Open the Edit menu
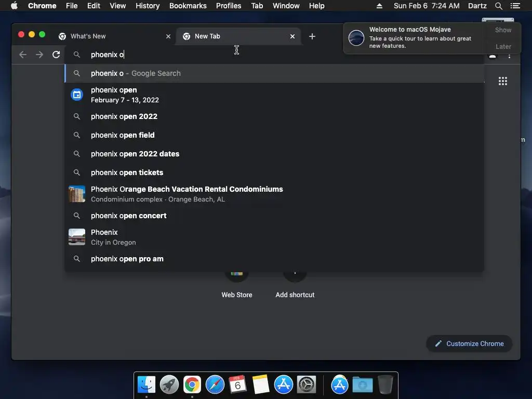The height and width of the screenshot is (399, 532). 94,6
